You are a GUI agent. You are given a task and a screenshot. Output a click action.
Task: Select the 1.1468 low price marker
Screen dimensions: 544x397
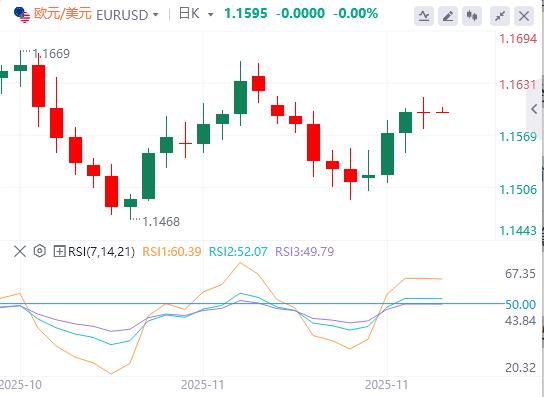[161, 221]
